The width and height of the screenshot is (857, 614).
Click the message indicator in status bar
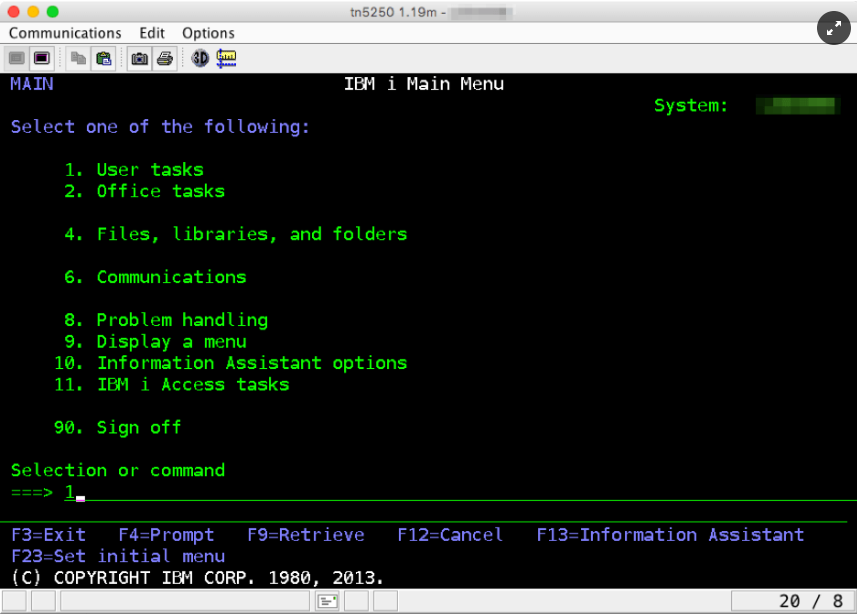coord(327,601)
